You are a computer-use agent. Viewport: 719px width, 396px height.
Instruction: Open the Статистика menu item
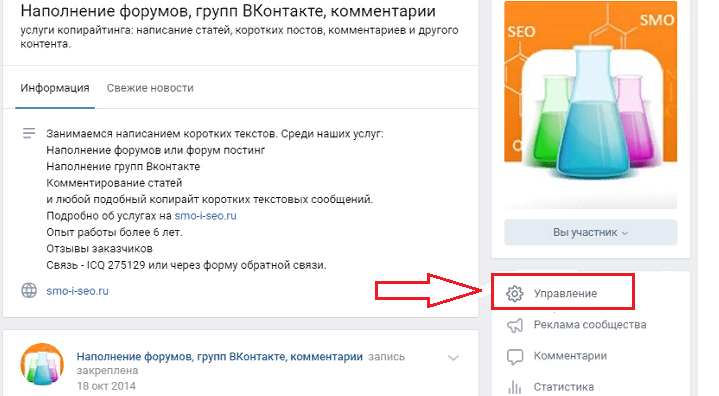[x=564, y=387]
